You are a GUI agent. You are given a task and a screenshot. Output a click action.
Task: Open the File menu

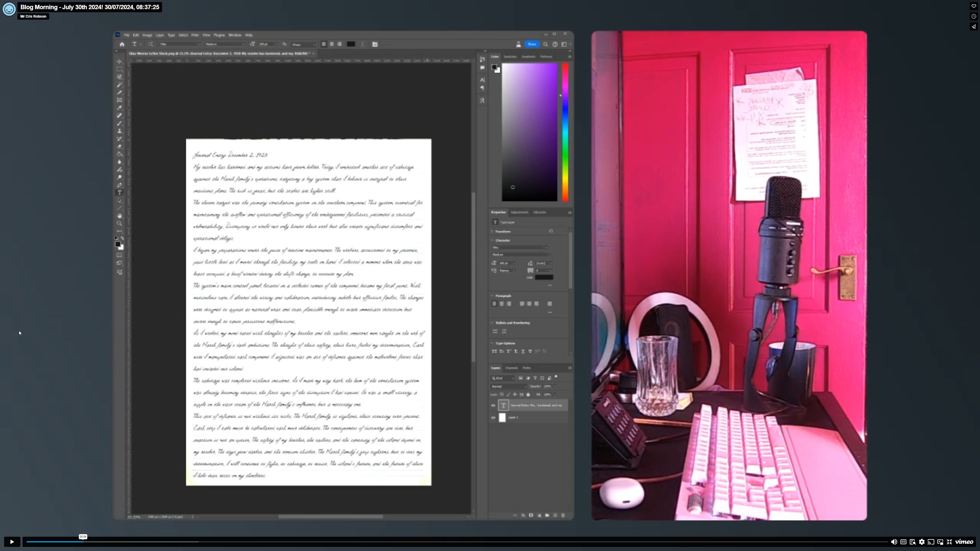[127, 35]
